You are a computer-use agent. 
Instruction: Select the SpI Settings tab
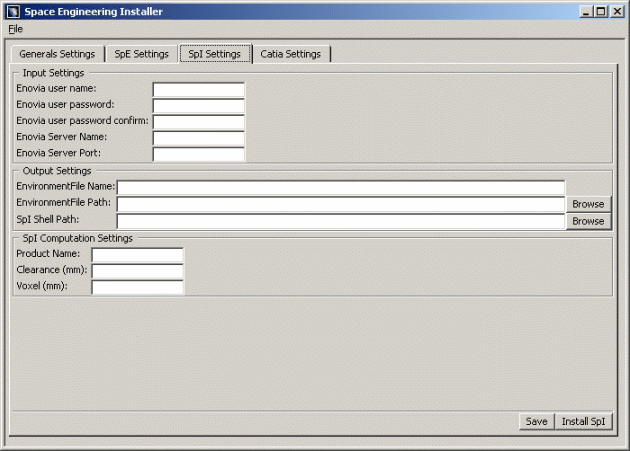(x=215, y=54)
